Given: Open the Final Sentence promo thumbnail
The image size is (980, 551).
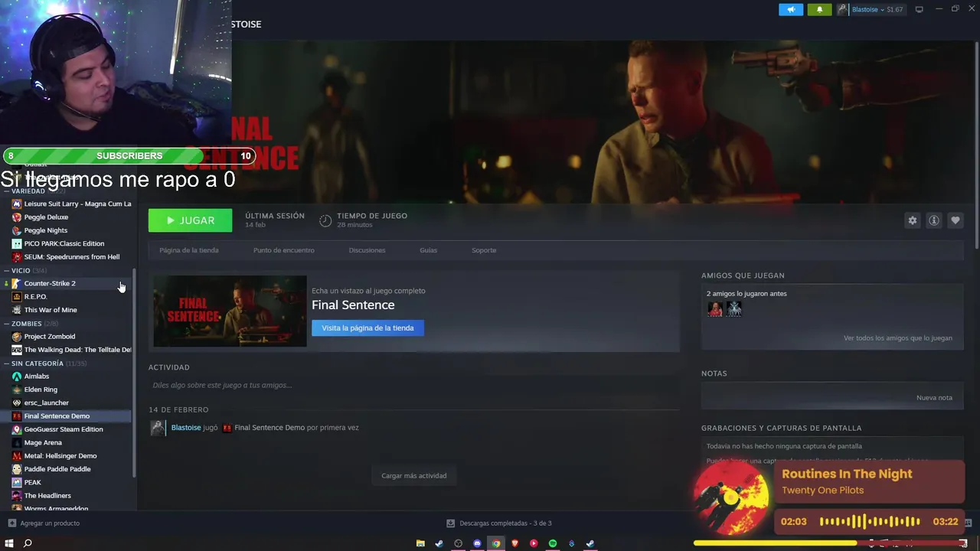Looking at the screenshot, I should [x=230, y=311].
